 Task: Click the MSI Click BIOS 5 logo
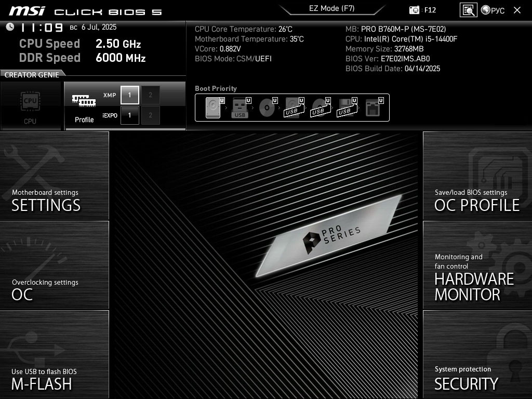click(85, 11)
